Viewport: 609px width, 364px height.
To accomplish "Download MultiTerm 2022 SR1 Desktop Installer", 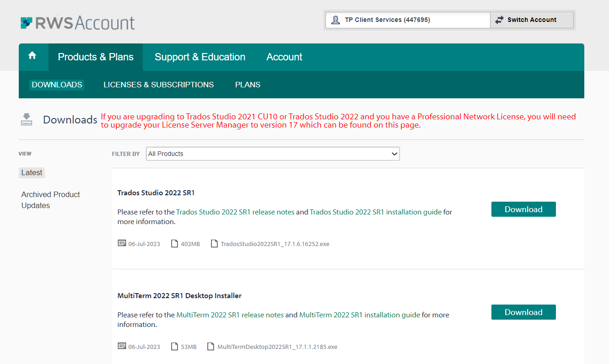I will [523, 312].
